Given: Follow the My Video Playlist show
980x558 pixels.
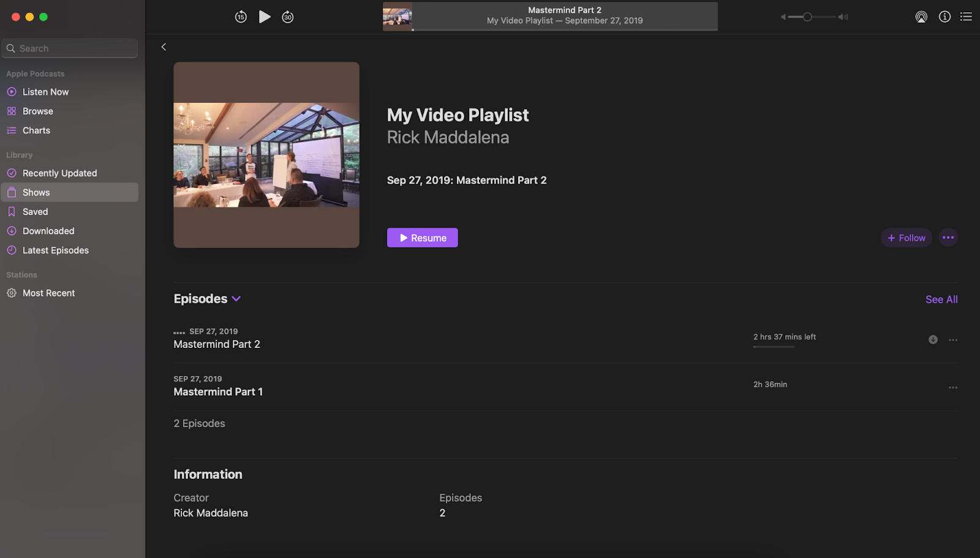Looking at the screenshot, I should tap(907, 238).
